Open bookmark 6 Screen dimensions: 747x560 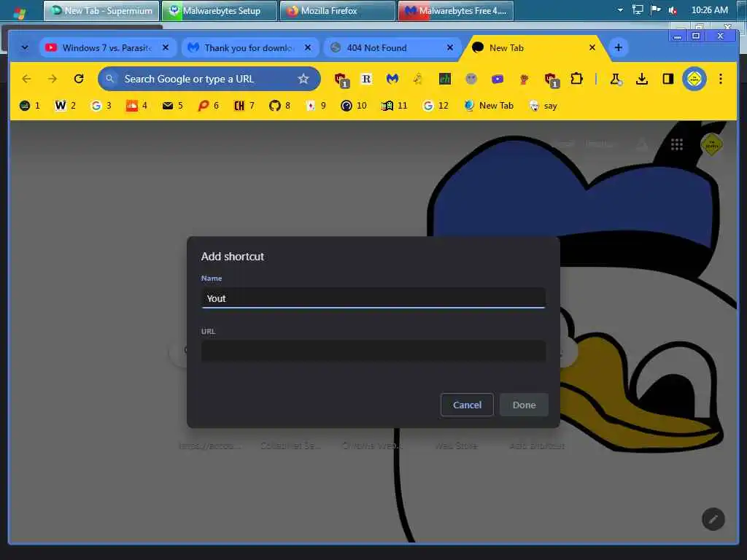click(208, 106)
